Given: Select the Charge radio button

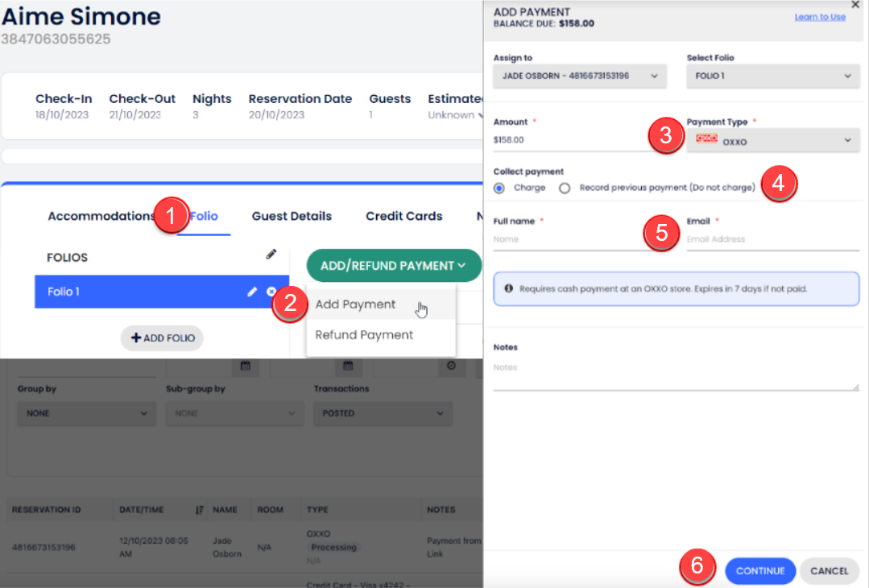Looking at the screenshot, I should [x=499, y=188].
